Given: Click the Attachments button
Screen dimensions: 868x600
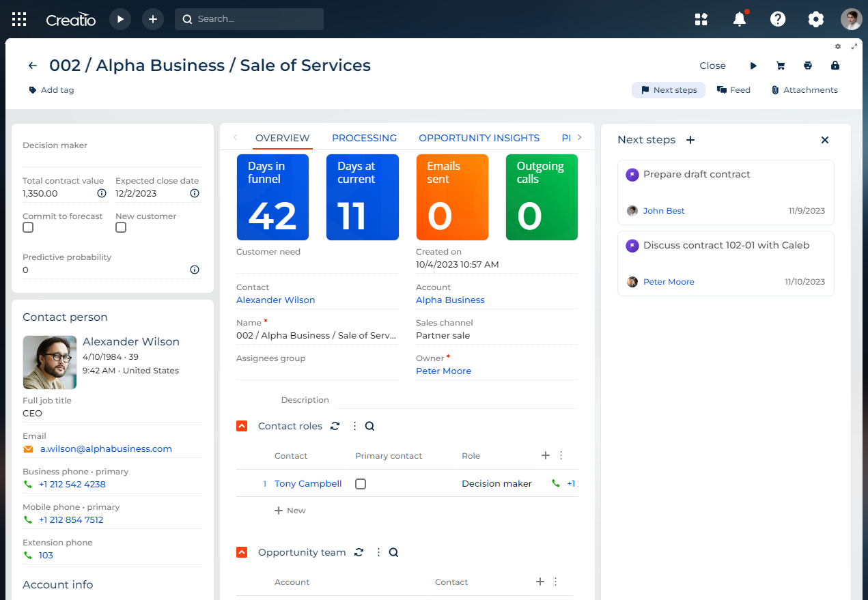Looking at the screenshot, I should click(x=804, y=90).
